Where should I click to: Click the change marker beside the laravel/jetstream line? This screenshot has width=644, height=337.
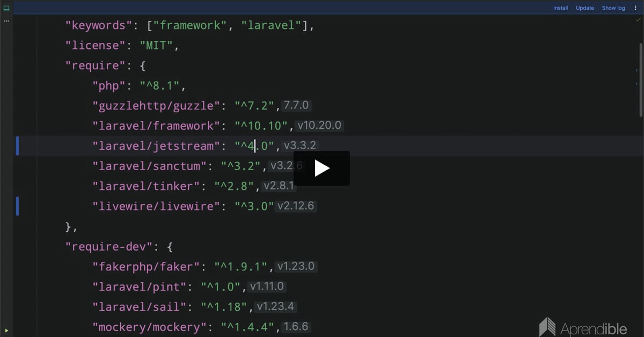(x=17, y=146)
